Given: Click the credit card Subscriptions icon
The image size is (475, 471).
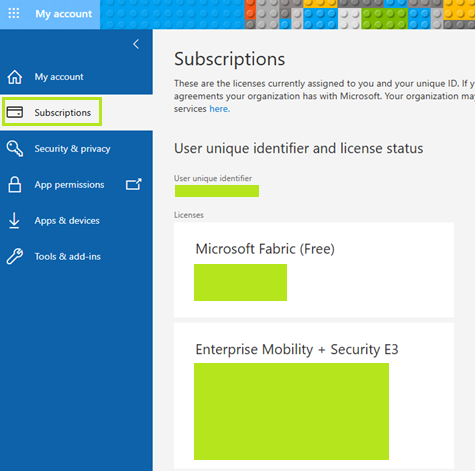Looking at the screenshot, I should [x=15, y=112].
